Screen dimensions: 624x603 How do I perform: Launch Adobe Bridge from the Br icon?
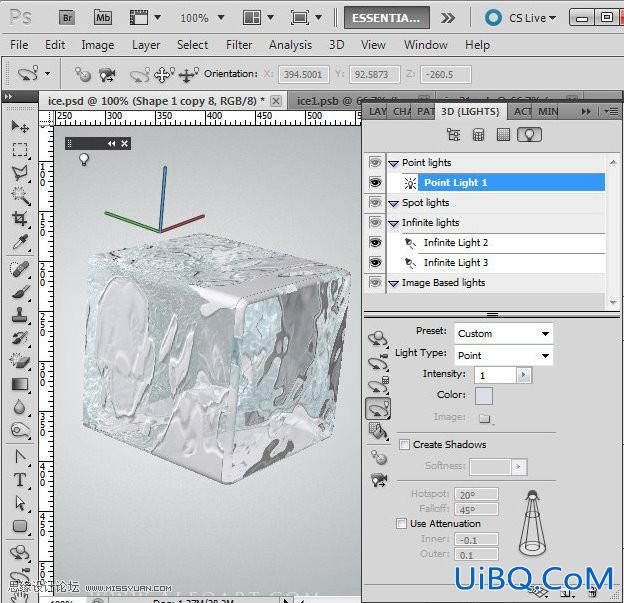coord(67,18)
